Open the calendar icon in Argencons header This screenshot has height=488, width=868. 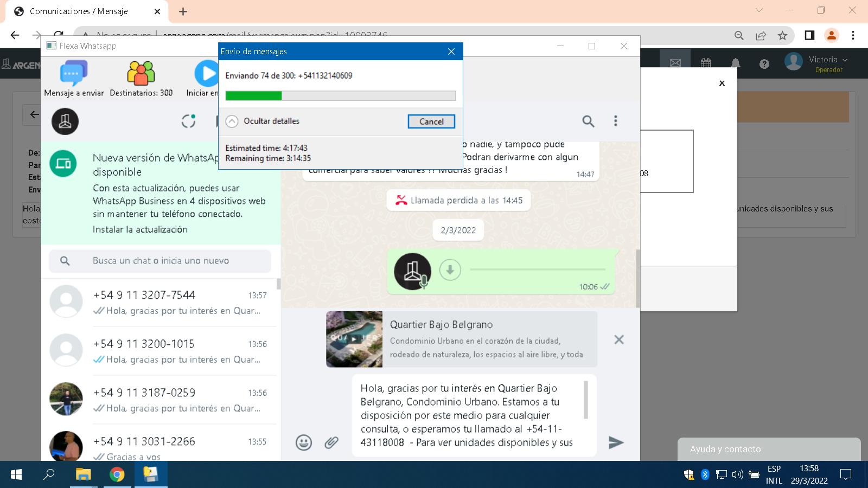pos(706,63)
